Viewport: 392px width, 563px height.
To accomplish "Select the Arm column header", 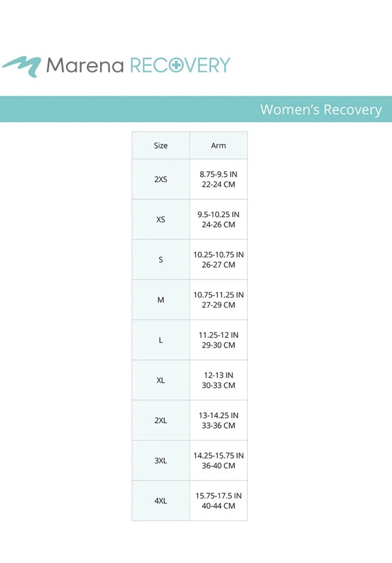I will pos(218,146).
